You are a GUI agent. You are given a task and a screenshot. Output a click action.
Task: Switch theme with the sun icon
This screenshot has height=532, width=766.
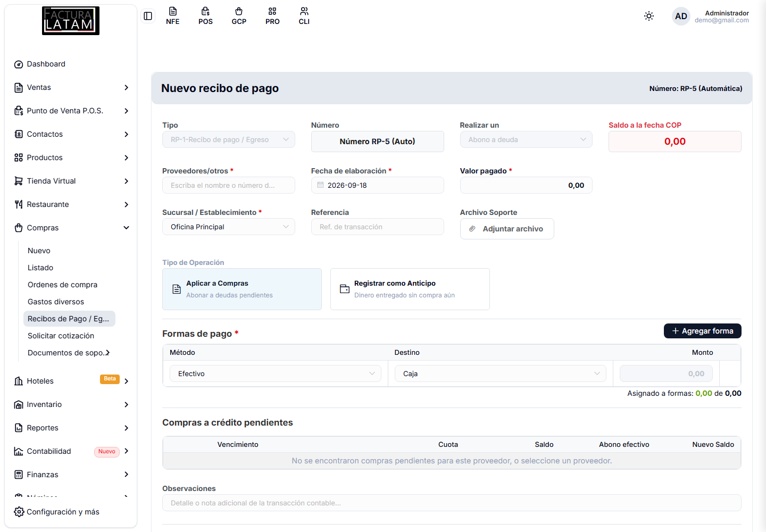click(x=649, y=16)
